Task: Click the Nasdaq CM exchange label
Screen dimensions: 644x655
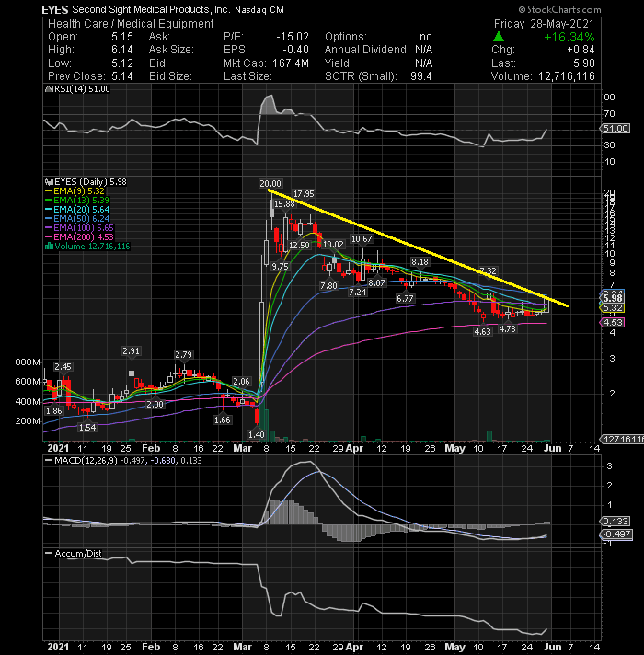Action: tap(259, 9)
